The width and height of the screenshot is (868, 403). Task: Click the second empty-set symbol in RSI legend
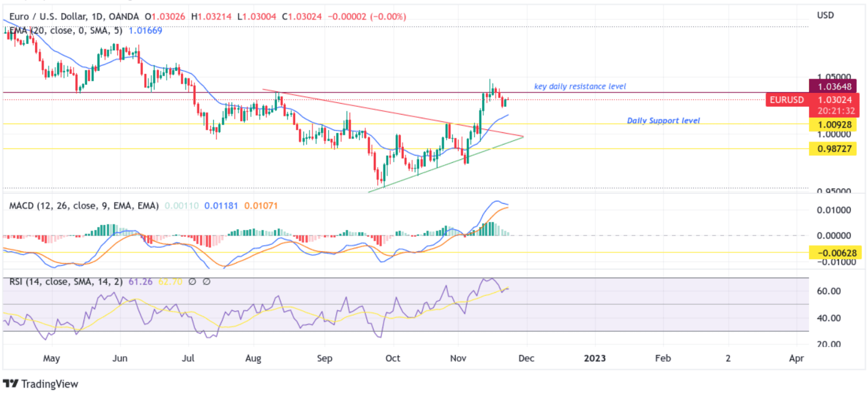207,281
